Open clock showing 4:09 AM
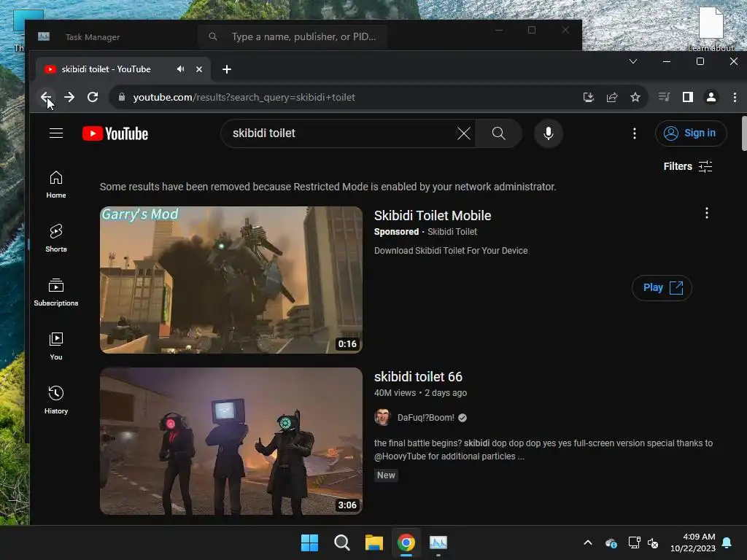747x560 pixels. 693,542
